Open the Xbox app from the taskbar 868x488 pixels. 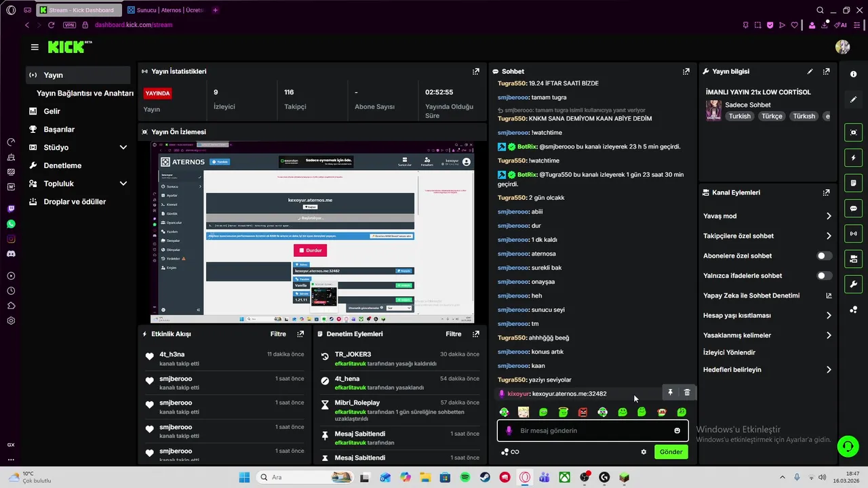pos(564,478)
